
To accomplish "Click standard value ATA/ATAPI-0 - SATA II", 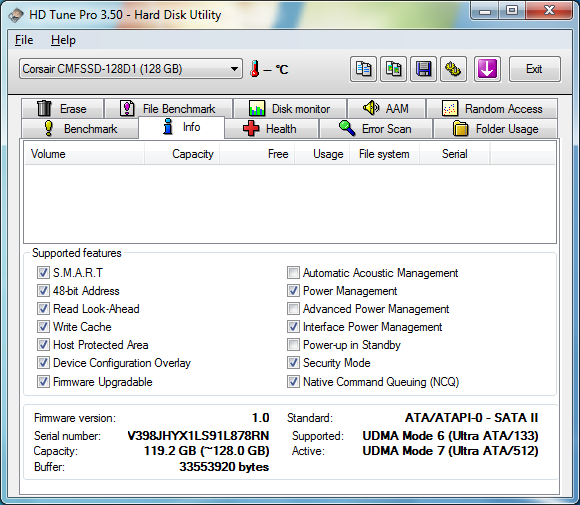I will [471, 418].
